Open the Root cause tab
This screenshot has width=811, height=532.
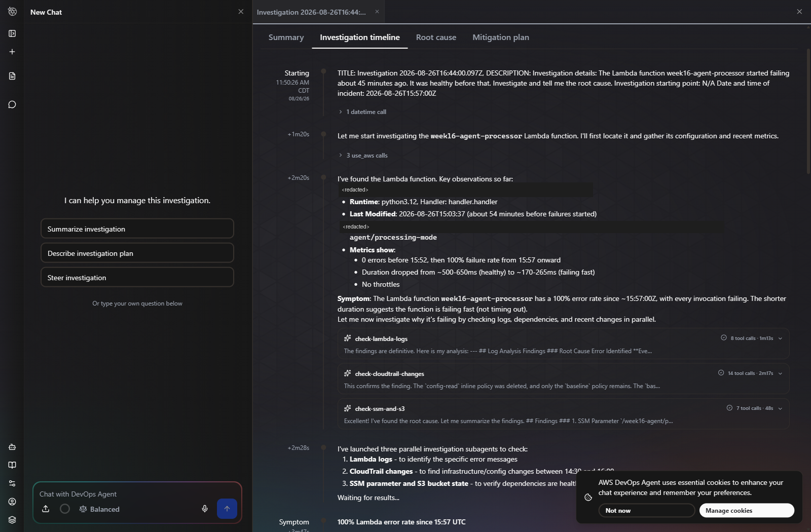click(x=436, y=37)
